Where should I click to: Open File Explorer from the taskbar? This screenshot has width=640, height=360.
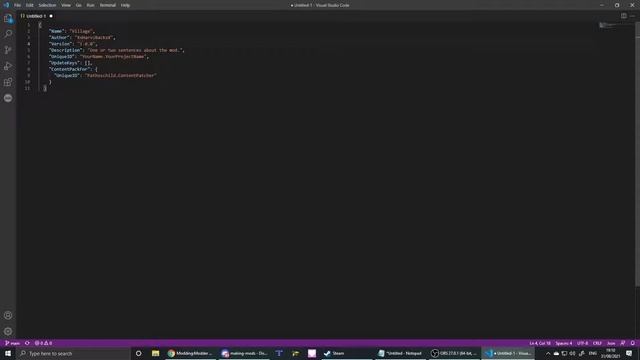click(156, 353)
